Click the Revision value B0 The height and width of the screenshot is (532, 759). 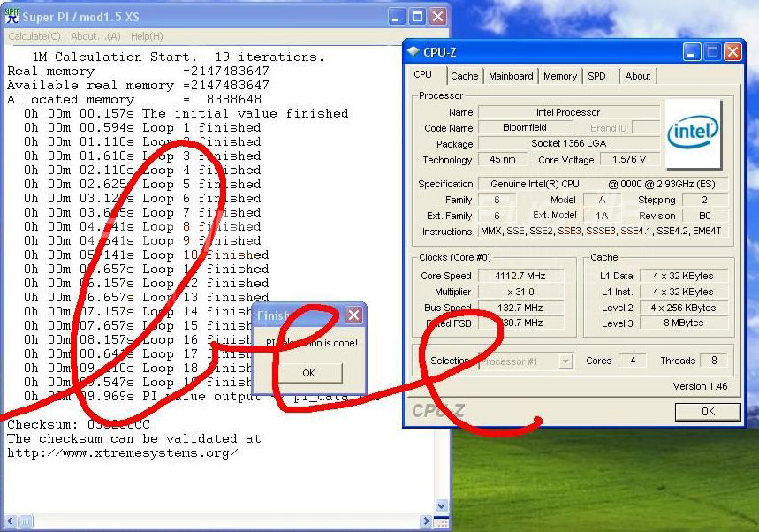(x=705, y=216)
